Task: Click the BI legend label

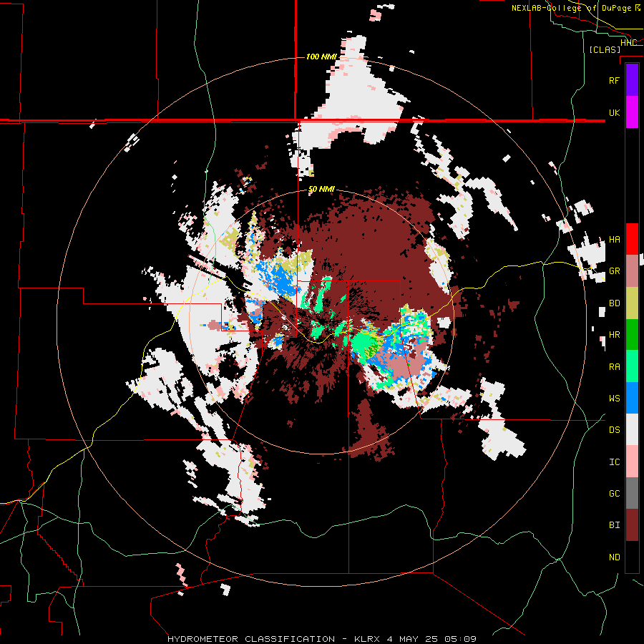Action: pyautogui.click(x=614, y=525)
